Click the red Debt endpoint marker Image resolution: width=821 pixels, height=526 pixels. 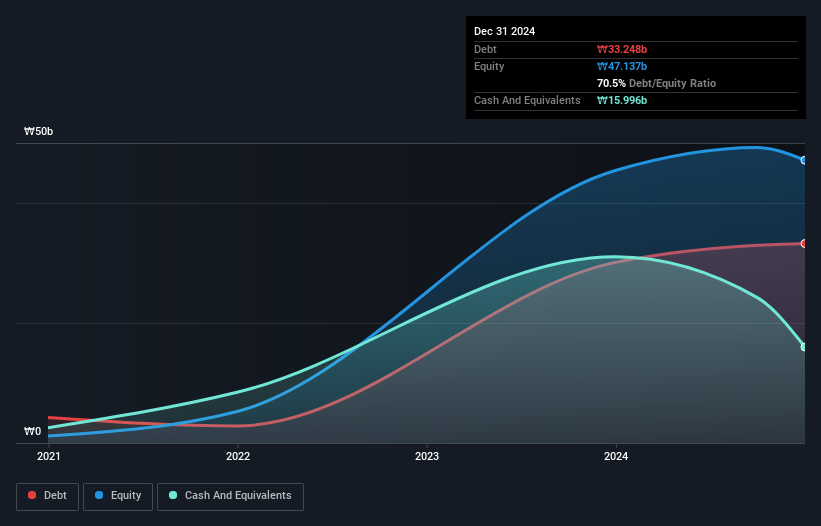(x=804, y=244)
